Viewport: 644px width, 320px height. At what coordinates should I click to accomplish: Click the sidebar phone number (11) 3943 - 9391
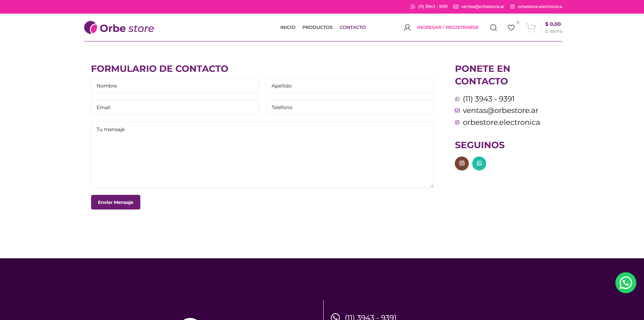coord(488,99)
